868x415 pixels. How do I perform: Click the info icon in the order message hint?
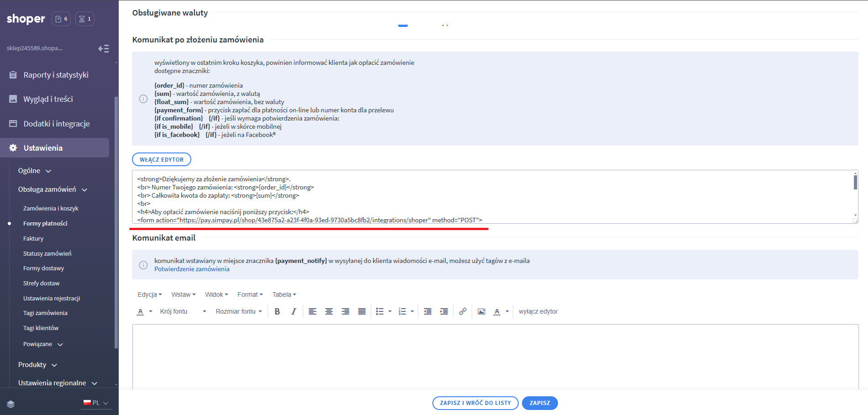pyautogui.click(x=143, y=99)
